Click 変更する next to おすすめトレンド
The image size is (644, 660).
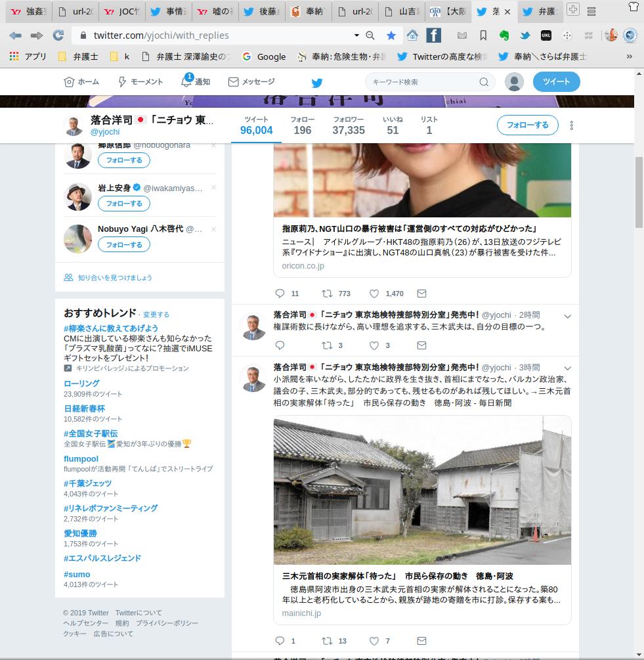156,315
